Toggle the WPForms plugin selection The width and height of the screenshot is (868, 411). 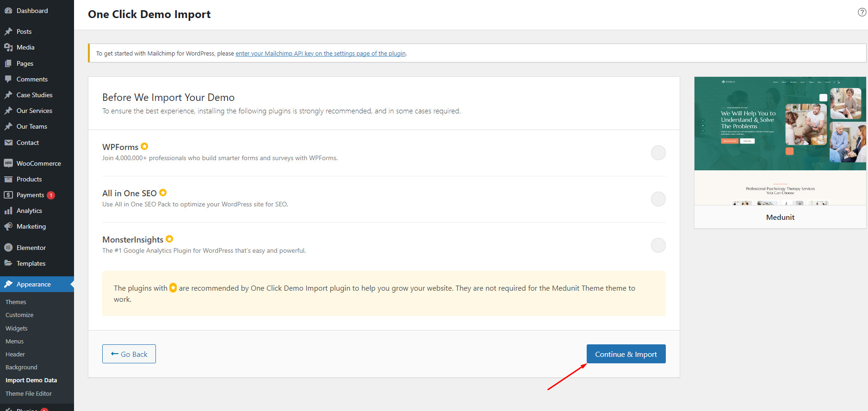658,153
